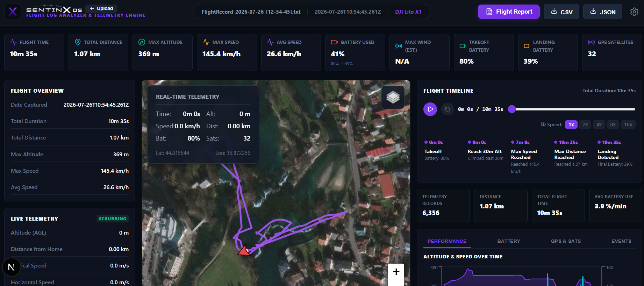This screenshot has height=286, width=644.
Task: Export data as JSON
Action: click(x=603, y=12)
